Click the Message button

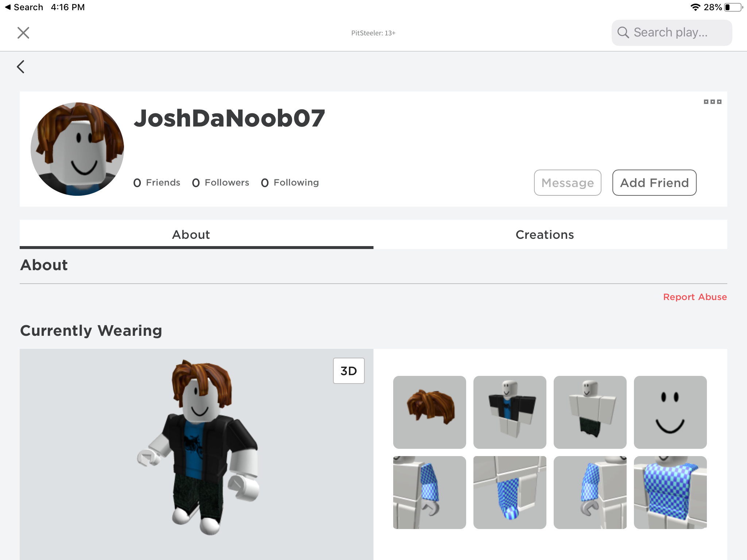tap(567, 182)
